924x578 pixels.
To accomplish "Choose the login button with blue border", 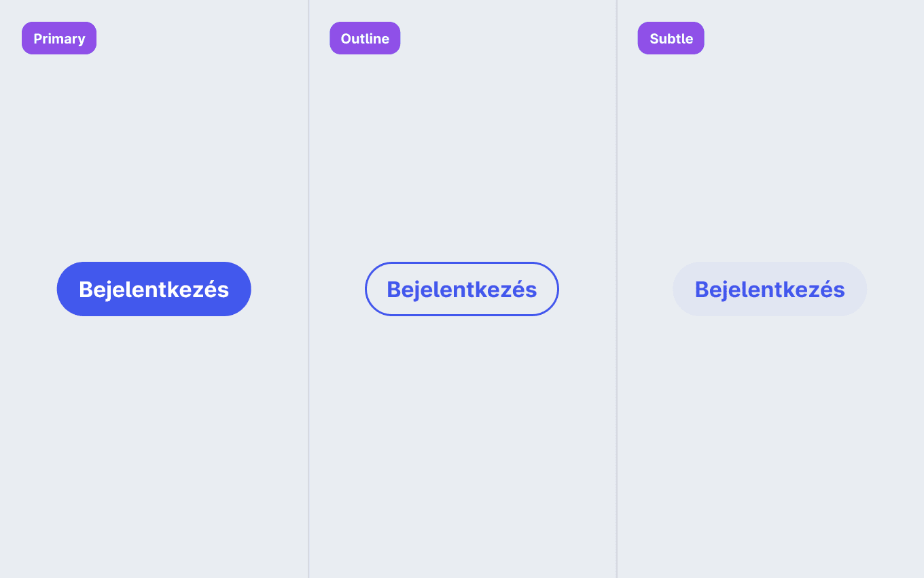I will click(462, 289).
